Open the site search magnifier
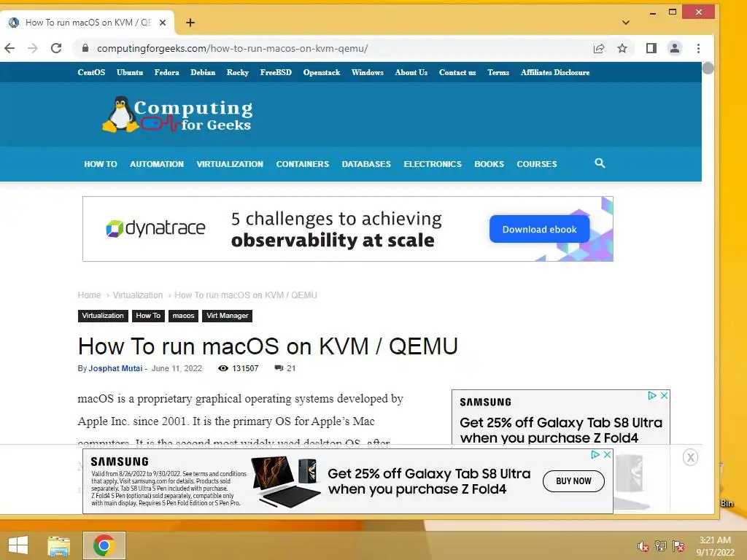Viewport: 747px width, 560px height. (600, 163)
